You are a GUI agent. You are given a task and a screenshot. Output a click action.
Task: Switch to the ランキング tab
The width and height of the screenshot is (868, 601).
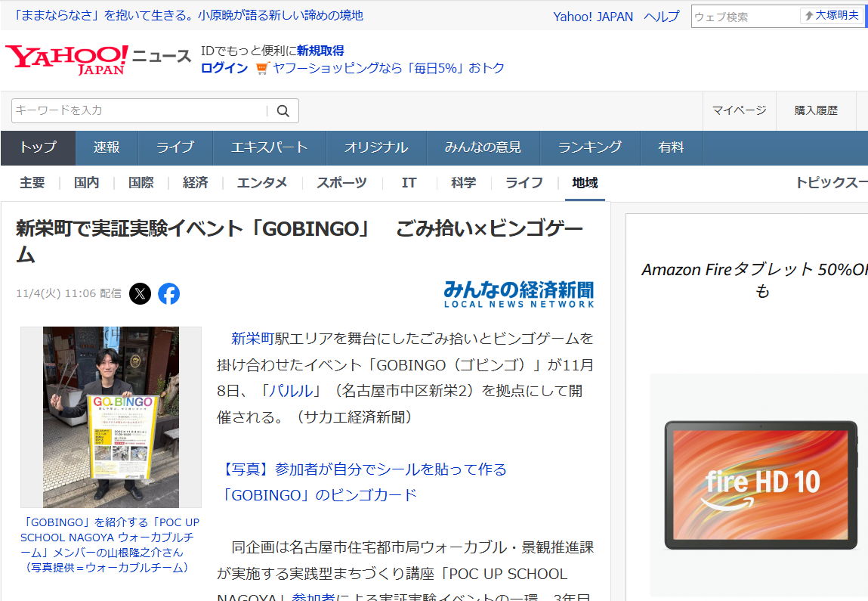point(589,147)
